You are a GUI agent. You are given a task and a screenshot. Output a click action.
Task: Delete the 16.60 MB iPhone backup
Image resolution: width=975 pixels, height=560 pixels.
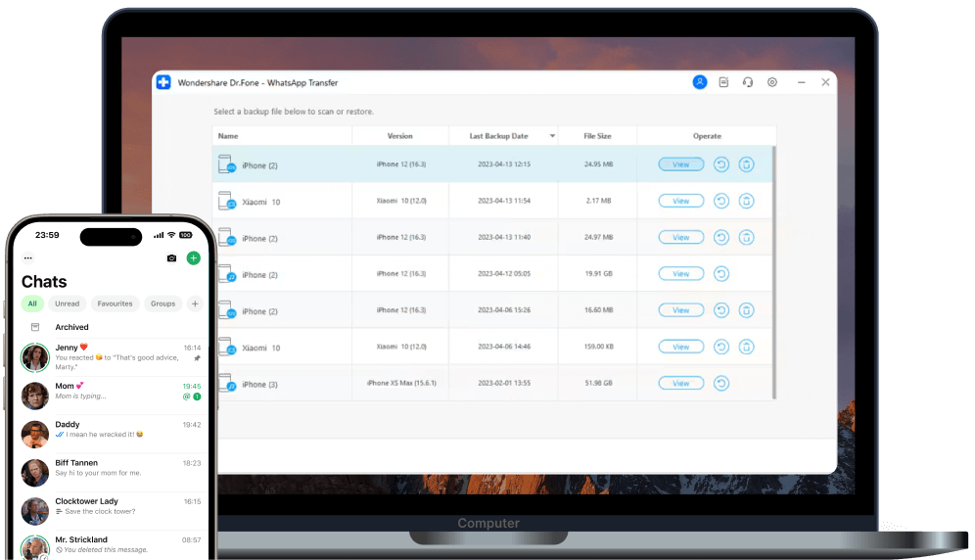(x=746, y=310)
